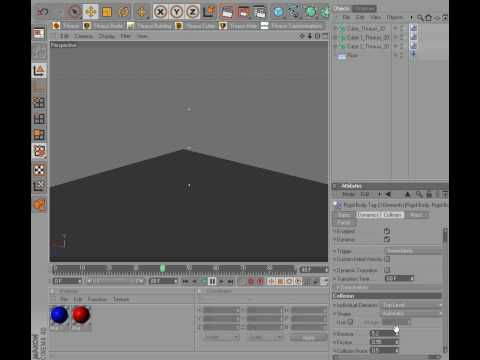Image resolution: width=480 pixels, height=360 pixels.
Task: Open the Individual Elements dropdown
Action: coord(412,305)
